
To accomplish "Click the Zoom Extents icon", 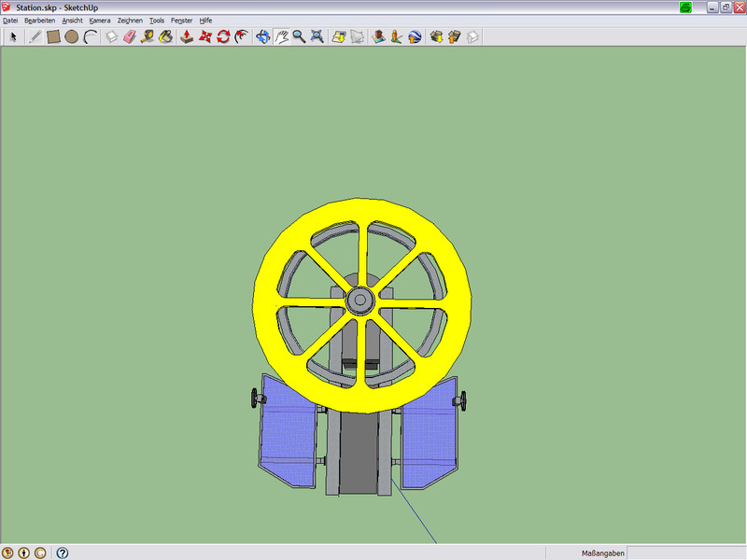I will (317, 36).
